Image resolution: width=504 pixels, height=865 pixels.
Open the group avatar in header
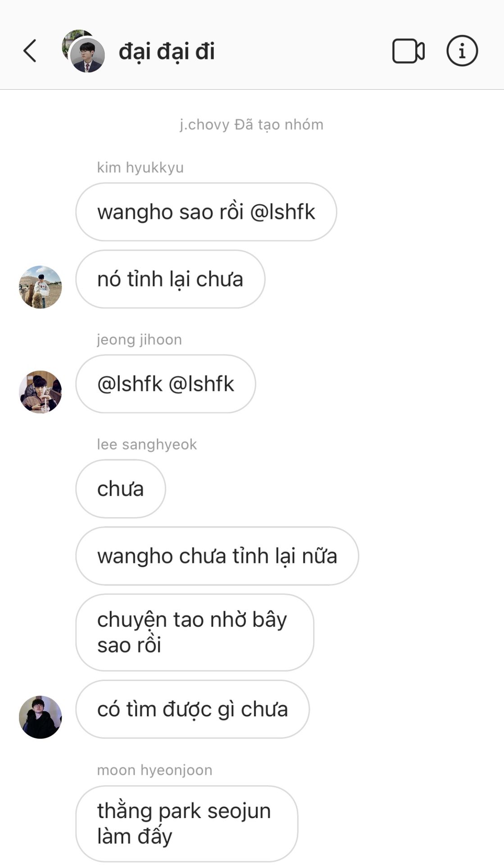83,51
